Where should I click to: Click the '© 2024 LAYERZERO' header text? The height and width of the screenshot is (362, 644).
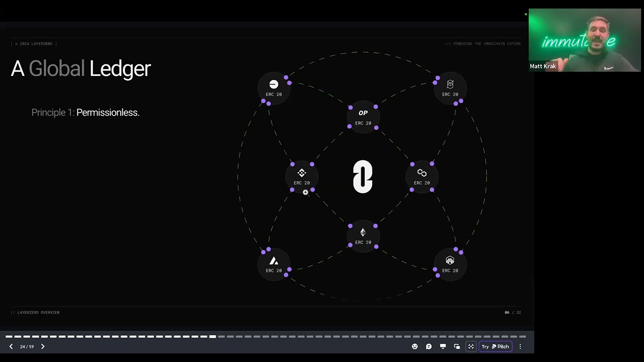[34, 44]
